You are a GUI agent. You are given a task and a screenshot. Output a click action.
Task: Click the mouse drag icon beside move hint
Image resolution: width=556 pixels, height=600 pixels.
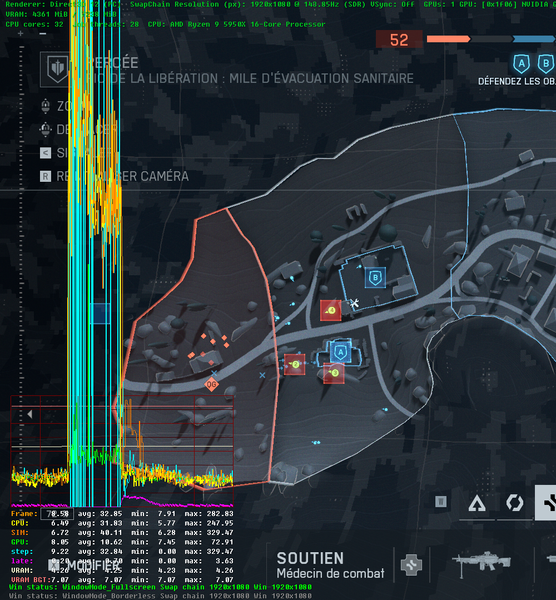46,129
